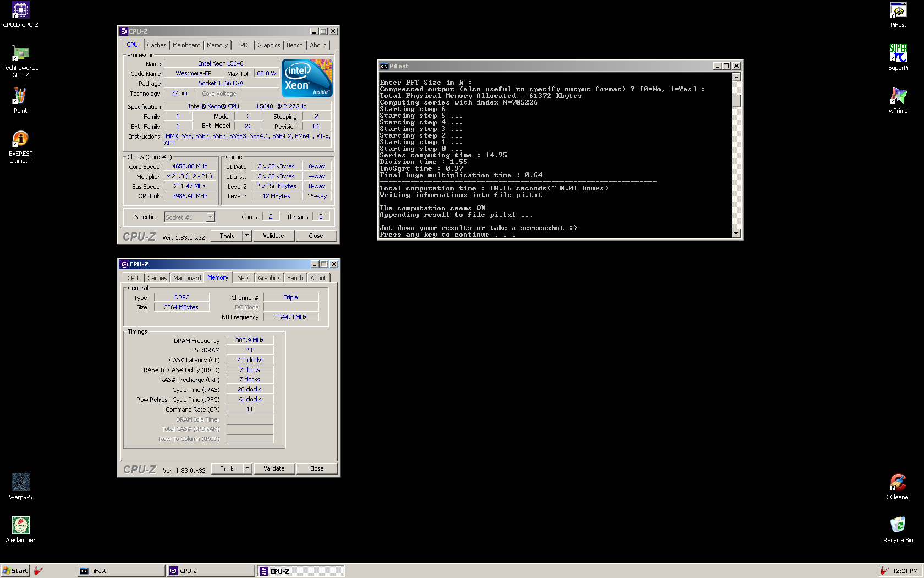Open the CPUID CPU-Z desktop icon
Screen dimensions: 924x578
pos(20,15)
